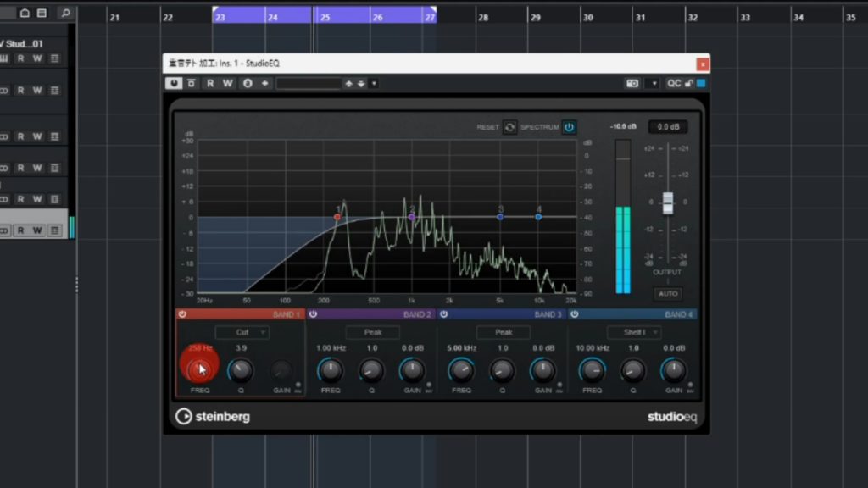Open the snapshot camera icon in plugin header
Image resolution: width=868 pixels, height=488 pixels.
632,83
